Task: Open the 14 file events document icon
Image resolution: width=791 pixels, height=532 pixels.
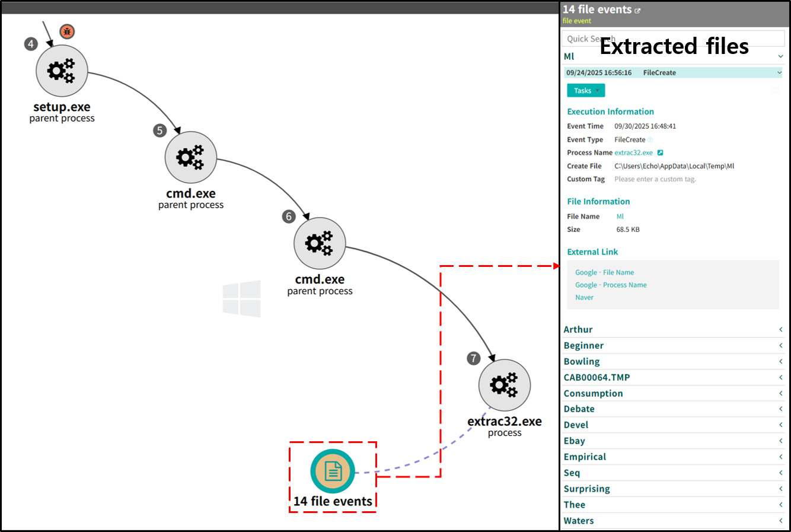Action: tap(333, 472)
